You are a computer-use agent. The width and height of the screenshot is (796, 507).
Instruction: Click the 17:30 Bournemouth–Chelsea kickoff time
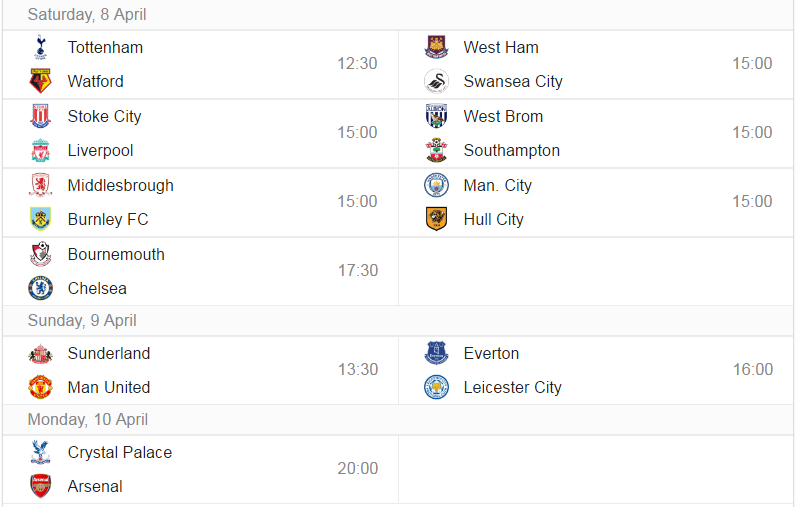358,271
